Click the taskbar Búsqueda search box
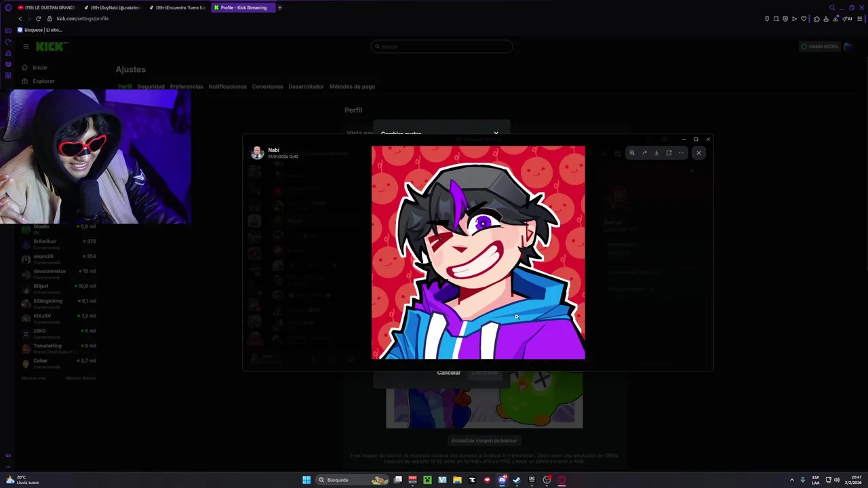The image size is (868, 488). (x=352, y=480)
